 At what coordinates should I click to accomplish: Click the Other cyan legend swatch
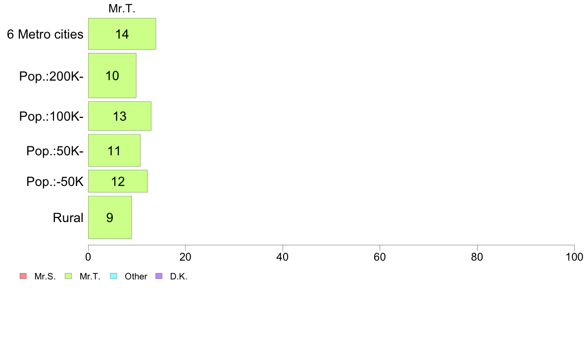tap(114, 276)
